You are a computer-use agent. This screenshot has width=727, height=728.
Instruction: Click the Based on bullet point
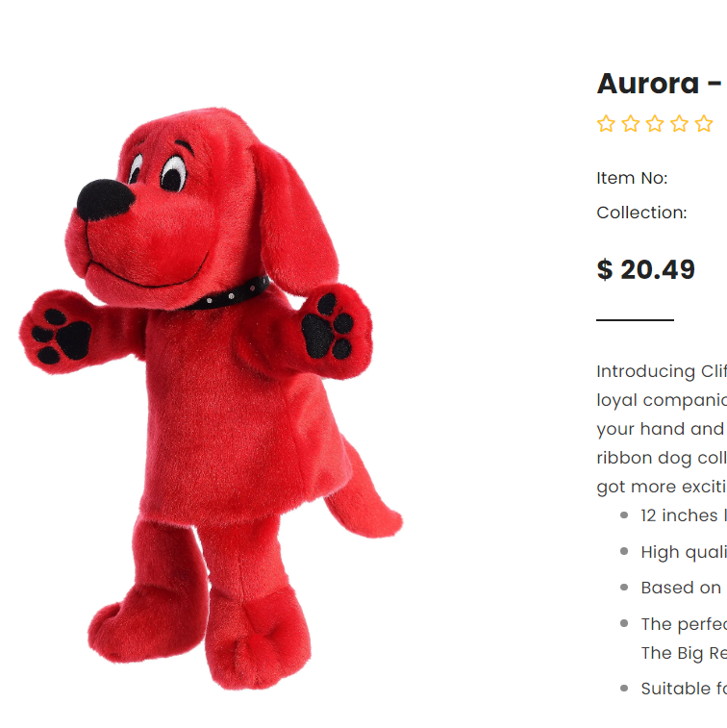pos(682,588)
